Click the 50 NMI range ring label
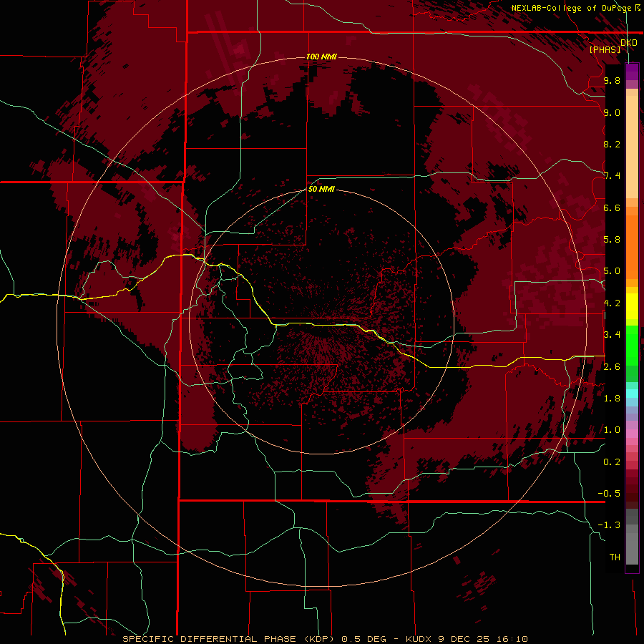Viewport: 644px width, 644px height. tap(321, 189)
